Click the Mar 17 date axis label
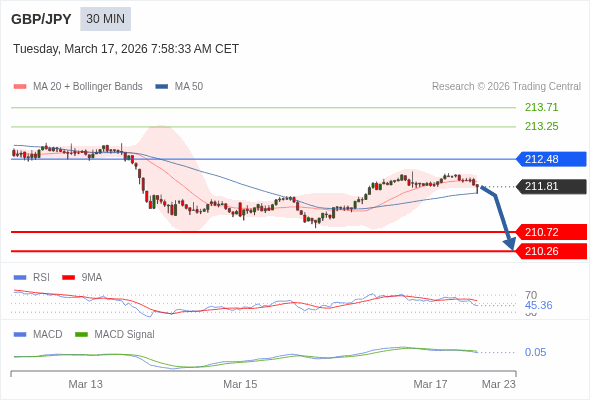This screenshot has width=590, height=400. [430, 384]
